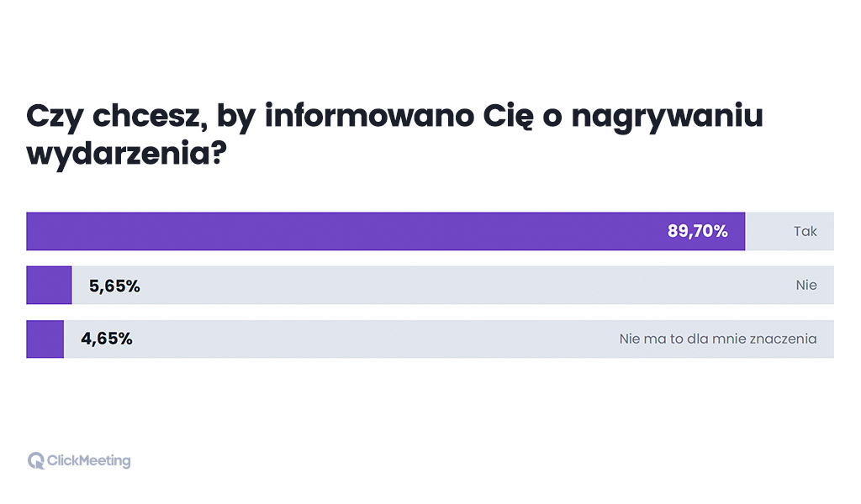Select the purple fill of the 5,65% bar
Image resolution: width=861 pixels, height=504 pixels.
(x=49, y=286)
